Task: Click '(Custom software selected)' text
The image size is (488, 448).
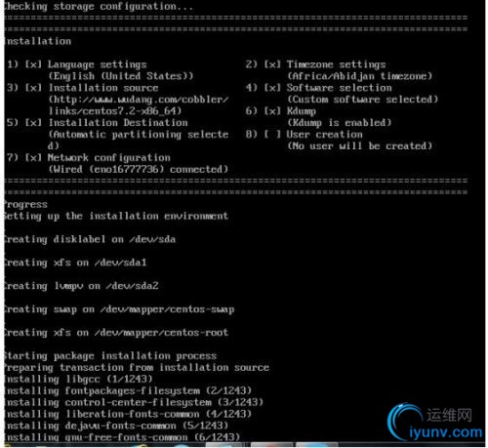Action: click(x=363, y=100)
